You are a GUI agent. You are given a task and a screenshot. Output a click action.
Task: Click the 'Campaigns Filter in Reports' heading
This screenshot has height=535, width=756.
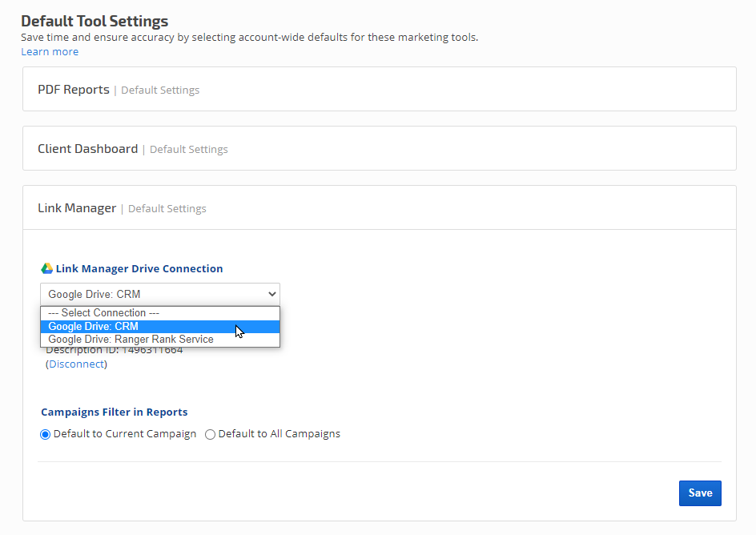click(x=114, y=412)
